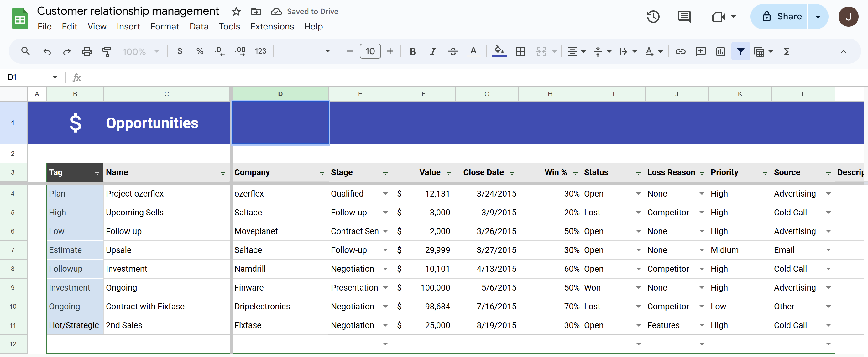Toggle bold formatting

(412, 52)
